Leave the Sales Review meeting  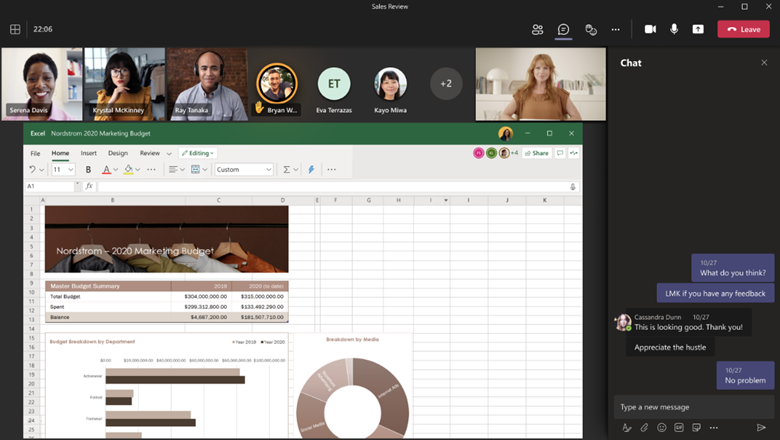pos(743,29)
